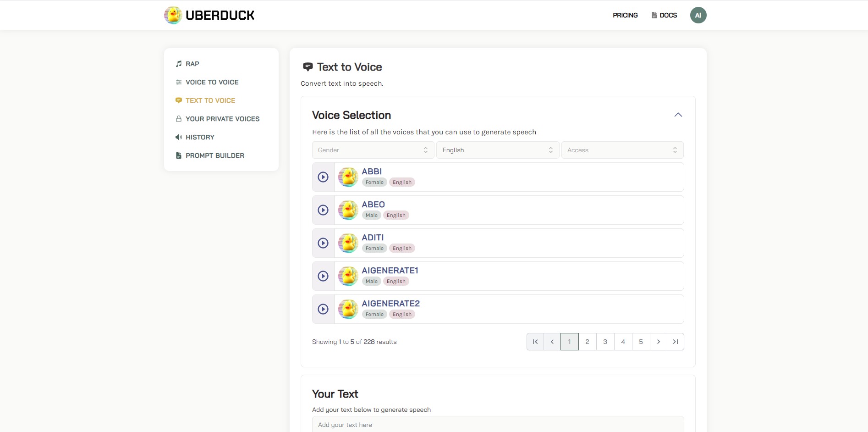Go to voices page 1
Viewport: 868px width, 432px height.
pos(570,342)
